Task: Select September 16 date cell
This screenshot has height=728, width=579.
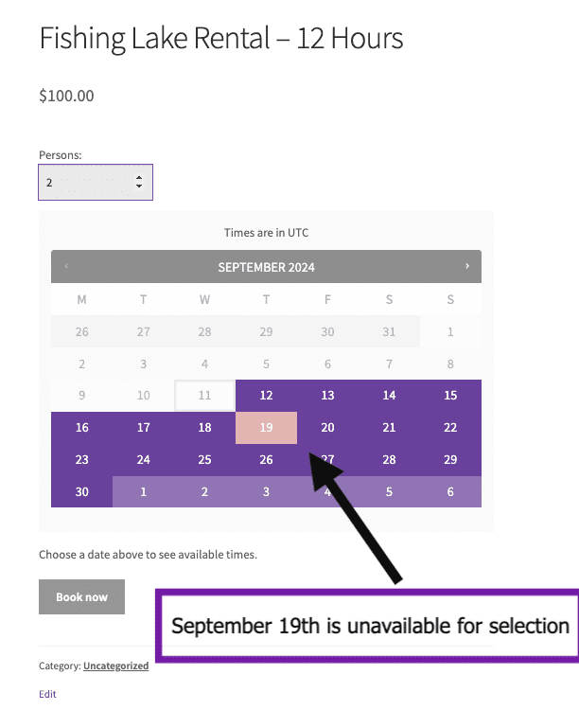Action: click(81, 427)
